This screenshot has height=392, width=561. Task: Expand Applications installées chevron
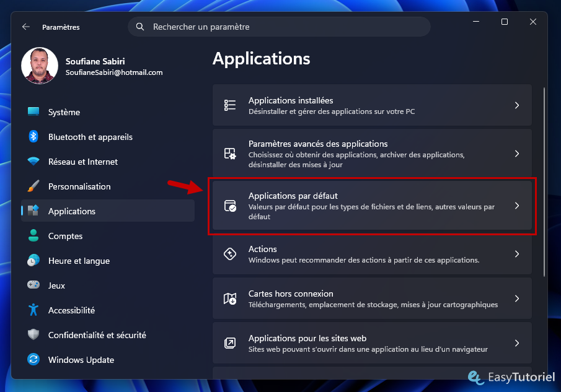pos(516,105)
